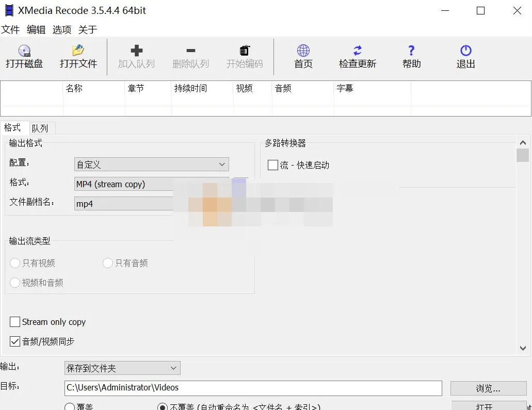The width and height of the screenshot is (532, 410).
Task: Click the Add to Queue (加入队列) plus icon
Action: coord(136,51)
